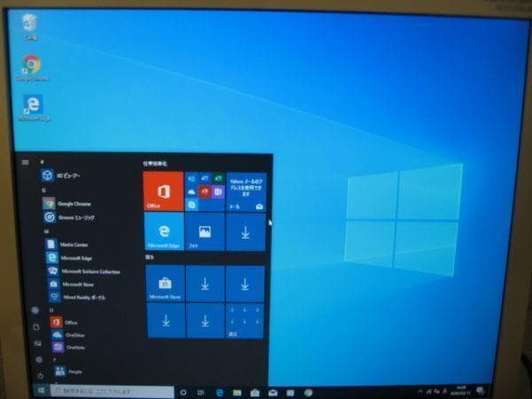Open the 3D ビューアー app

(x=61, y=176)
